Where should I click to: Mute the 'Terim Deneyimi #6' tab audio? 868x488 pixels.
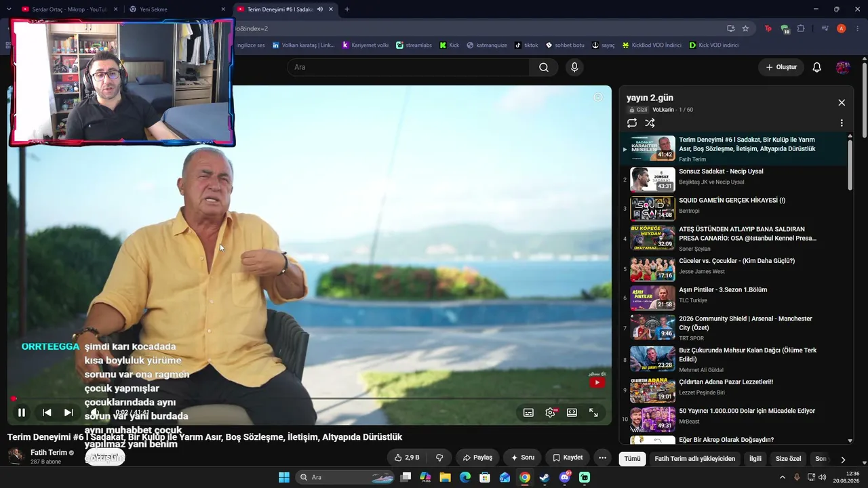319,9
